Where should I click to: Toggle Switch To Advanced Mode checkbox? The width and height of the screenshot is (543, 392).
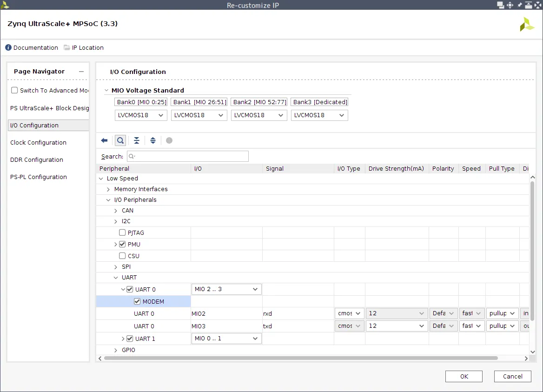14,91
